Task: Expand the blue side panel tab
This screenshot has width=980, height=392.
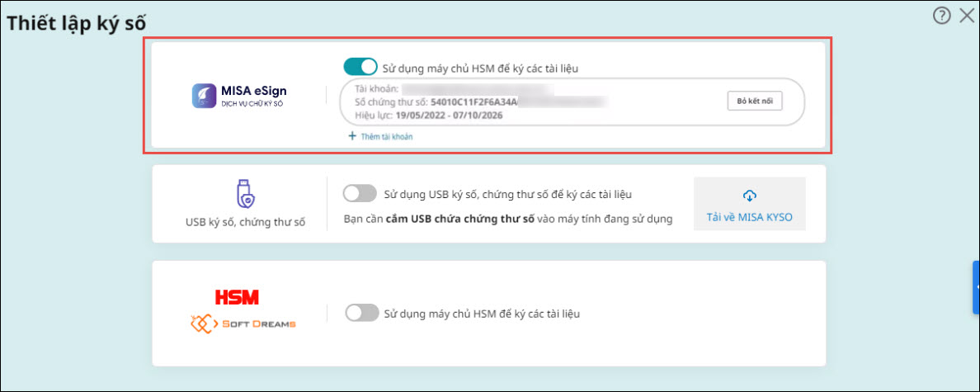Action: click(976, 286)
